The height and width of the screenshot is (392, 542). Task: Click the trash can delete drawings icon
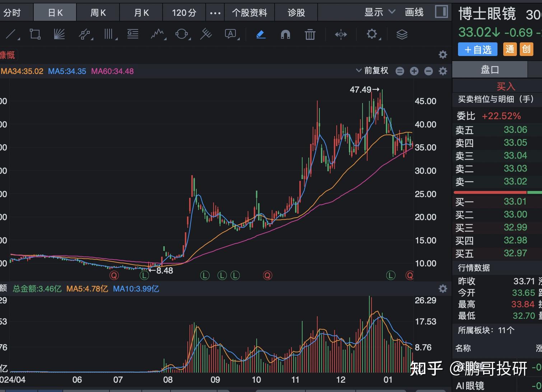tap(310, 34)
